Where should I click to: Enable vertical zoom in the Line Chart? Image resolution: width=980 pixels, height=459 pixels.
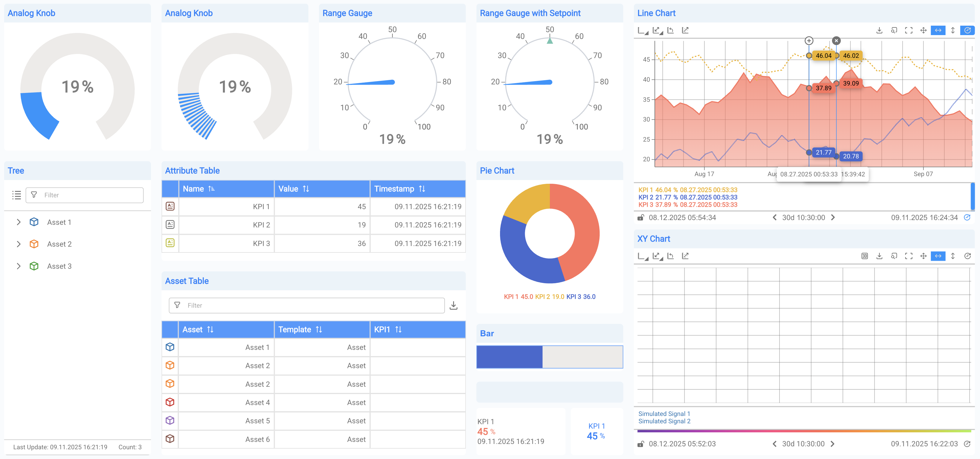point(952,30)
